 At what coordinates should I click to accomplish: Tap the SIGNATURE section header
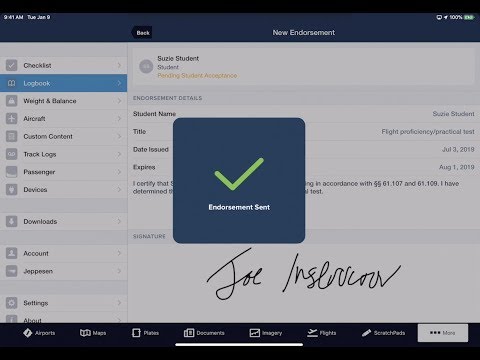[149, 236]
